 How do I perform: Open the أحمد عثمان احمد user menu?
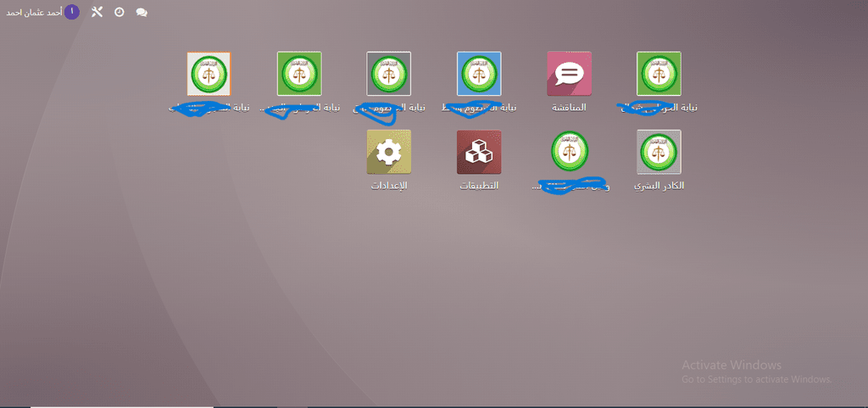coord(42,12)
